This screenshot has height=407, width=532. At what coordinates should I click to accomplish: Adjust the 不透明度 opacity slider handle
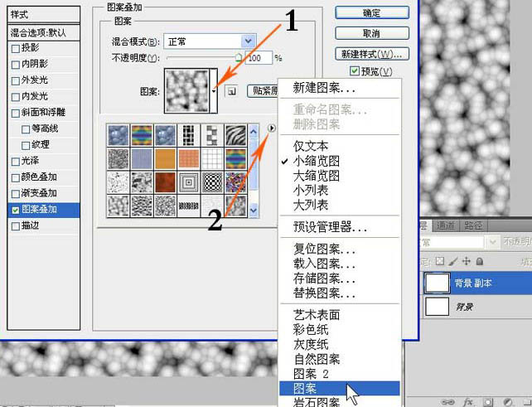coord(239,58)
